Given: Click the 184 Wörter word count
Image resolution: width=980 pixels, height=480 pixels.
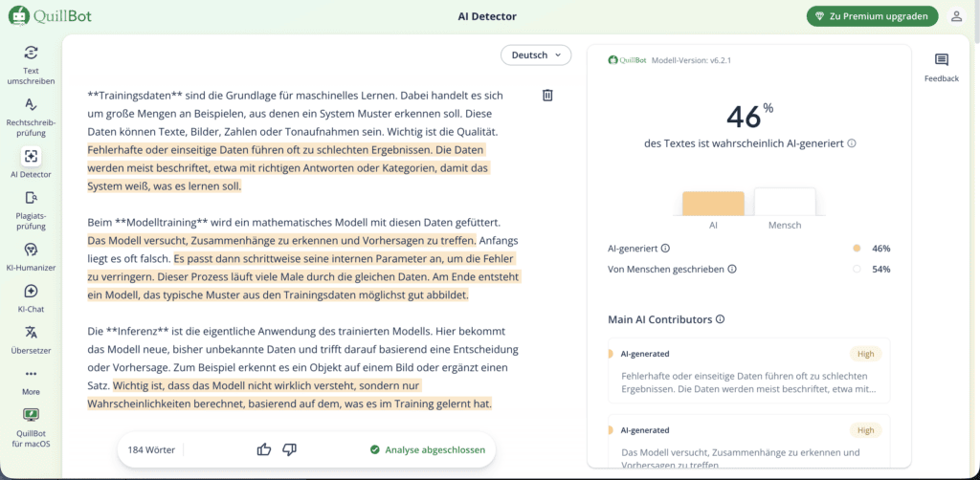Looking at the screenshot, I should 151,449.
